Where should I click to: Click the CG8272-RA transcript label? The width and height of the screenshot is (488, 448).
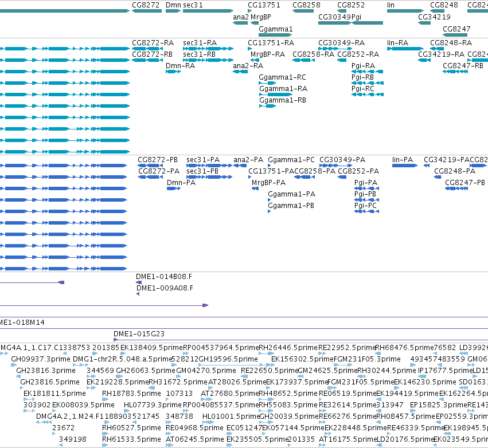153,42
